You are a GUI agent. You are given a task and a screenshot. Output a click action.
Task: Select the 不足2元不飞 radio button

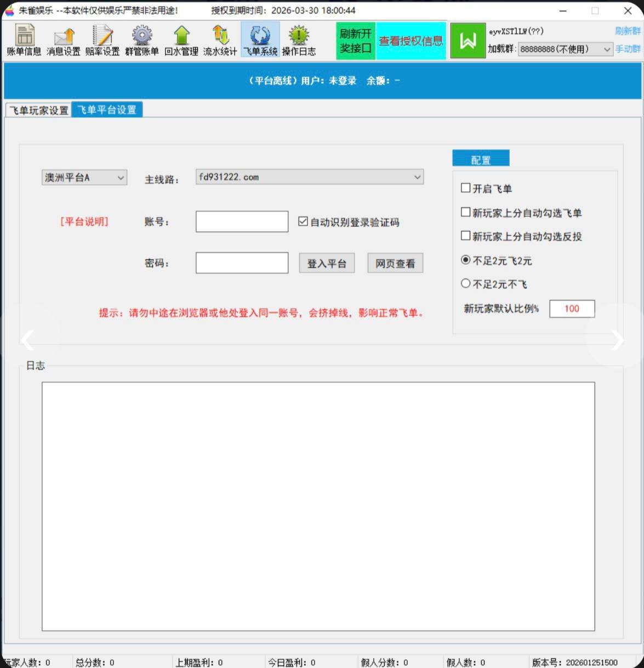pyautogui.click(x=465, y=283)
